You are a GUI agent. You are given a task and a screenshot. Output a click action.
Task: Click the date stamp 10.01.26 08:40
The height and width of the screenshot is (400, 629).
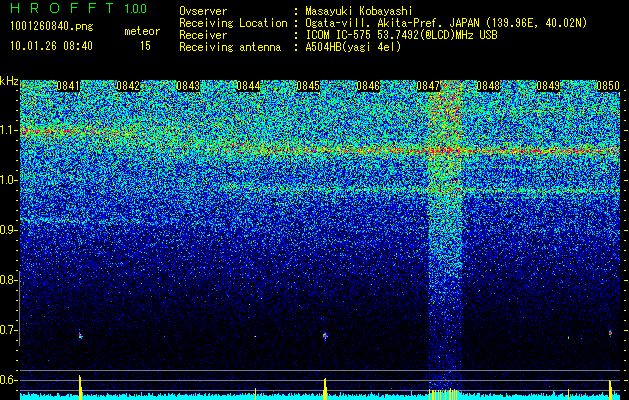point(51,46)
